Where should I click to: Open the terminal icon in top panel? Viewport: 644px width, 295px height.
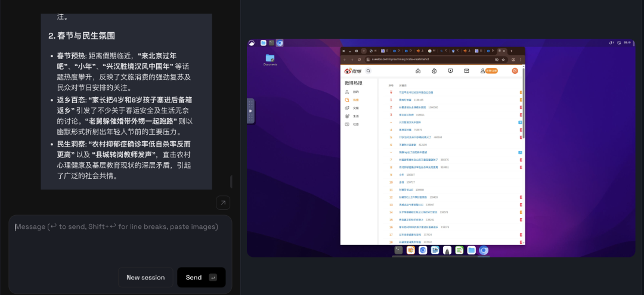(271, 43)
